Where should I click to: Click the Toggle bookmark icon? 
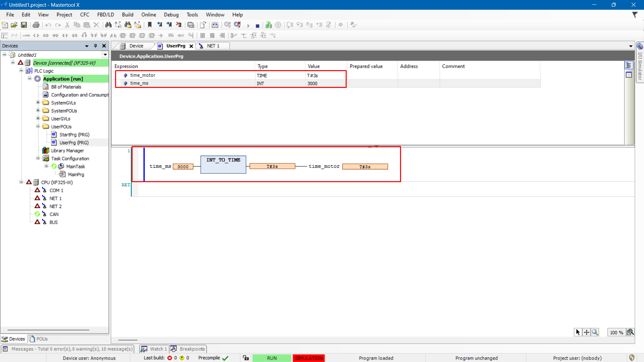pyautogui.click(x=150, y=25)
